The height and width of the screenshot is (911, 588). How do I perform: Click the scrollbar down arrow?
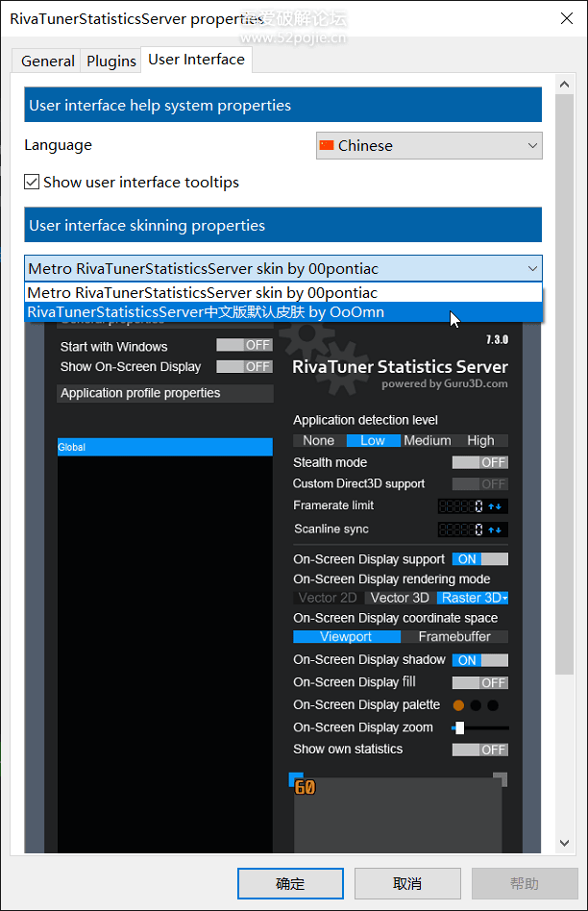[x=564, y=843]
